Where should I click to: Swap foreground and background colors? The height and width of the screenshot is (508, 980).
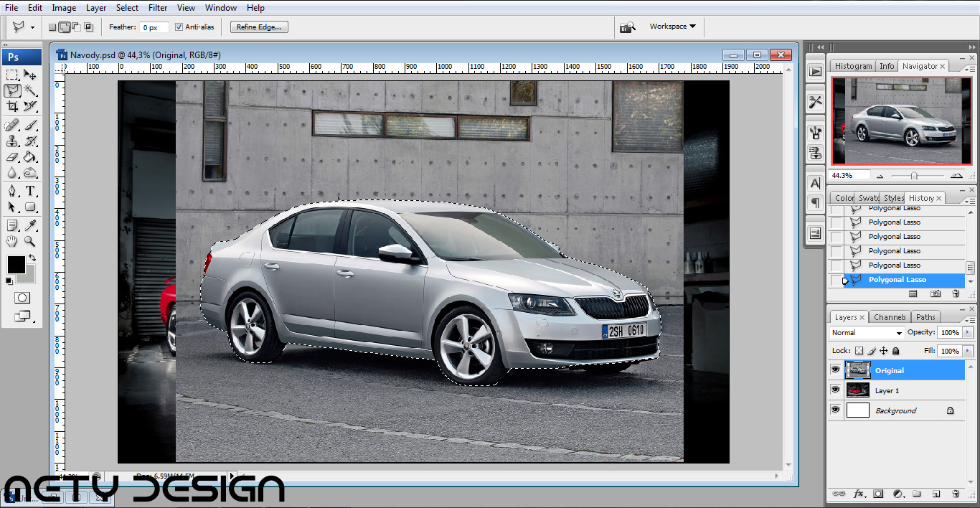[x=32, y=258]
